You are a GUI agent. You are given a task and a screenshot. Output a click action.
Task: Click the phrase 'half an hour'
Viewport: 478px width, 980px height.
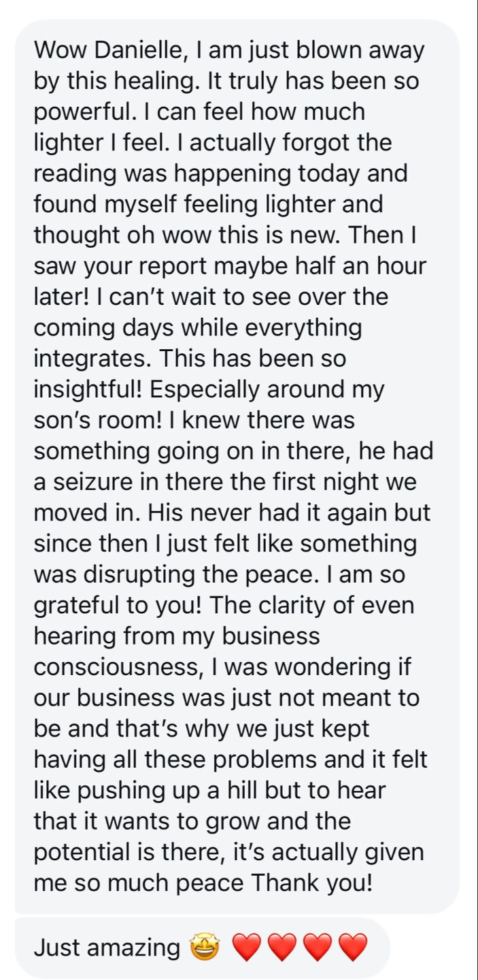pyautogui.click(x=362, y=265)
